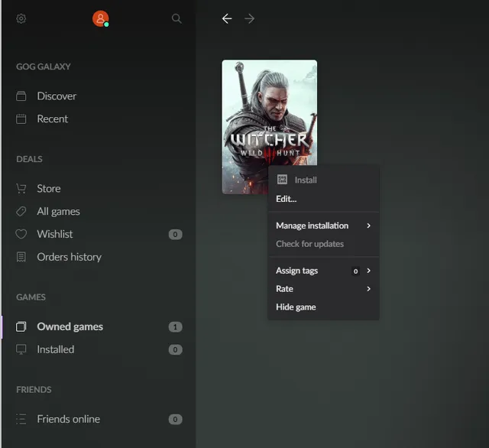489x448 pixels.
Task: Go forward with the right arrow
Action: coord(250,18)
